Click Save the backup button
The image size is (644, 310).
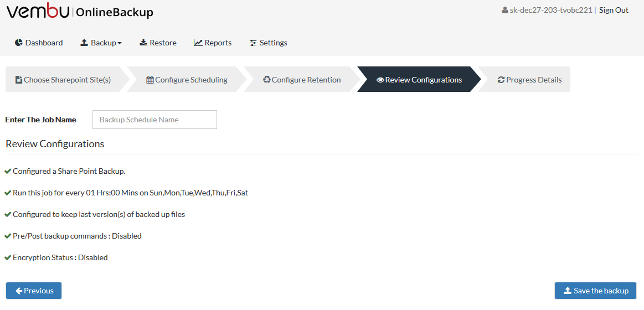click(595, 291)
